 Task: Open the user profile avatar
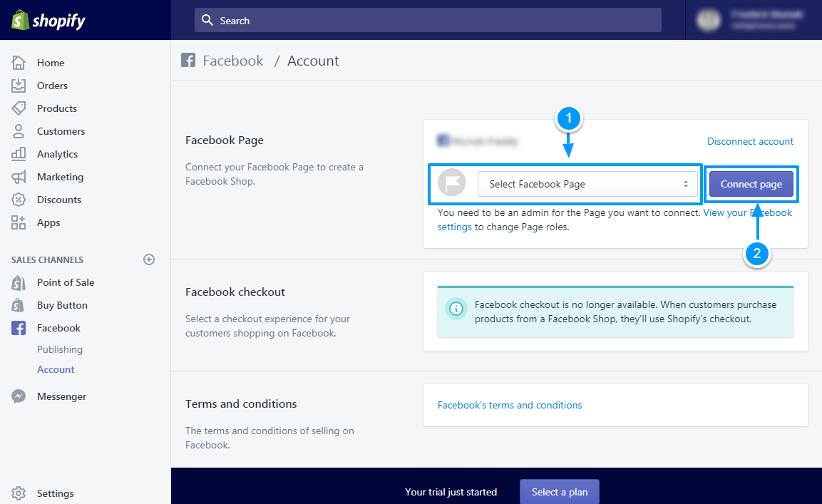pos(708,20)
